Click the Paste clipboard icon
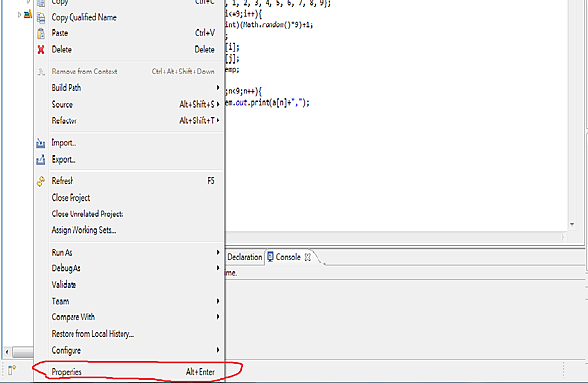Viewport: 588px width, 383px height. [41, 33]
